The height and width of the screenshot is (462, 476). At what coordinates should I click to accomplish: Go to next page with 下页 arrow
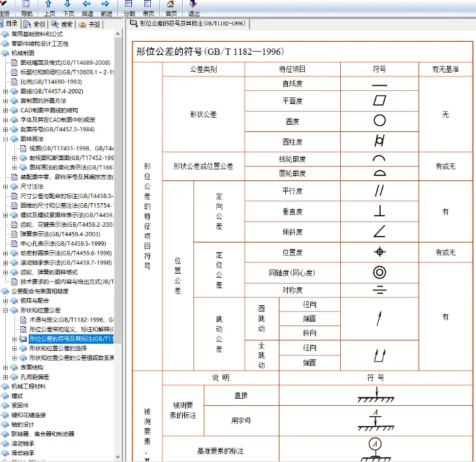tap(68, 5)
